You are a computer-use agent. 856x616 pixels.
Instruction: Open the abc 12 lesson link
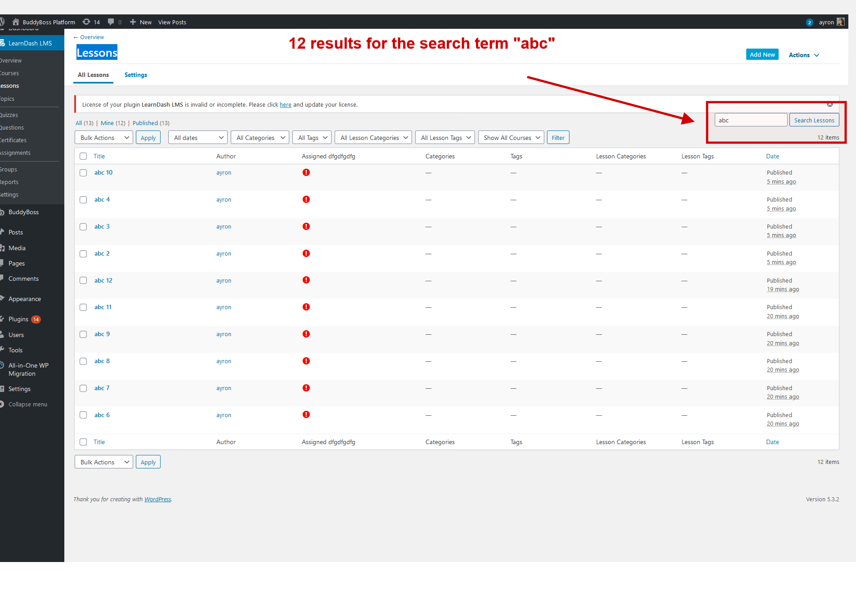[103, 280]
